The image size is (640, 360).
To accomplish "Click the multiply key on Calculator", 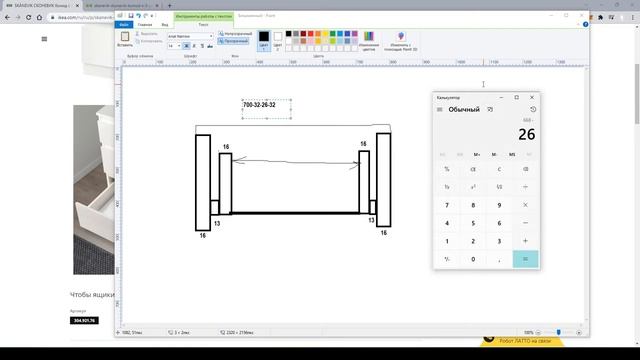I will pyautogui.click(x=525, y=205).
